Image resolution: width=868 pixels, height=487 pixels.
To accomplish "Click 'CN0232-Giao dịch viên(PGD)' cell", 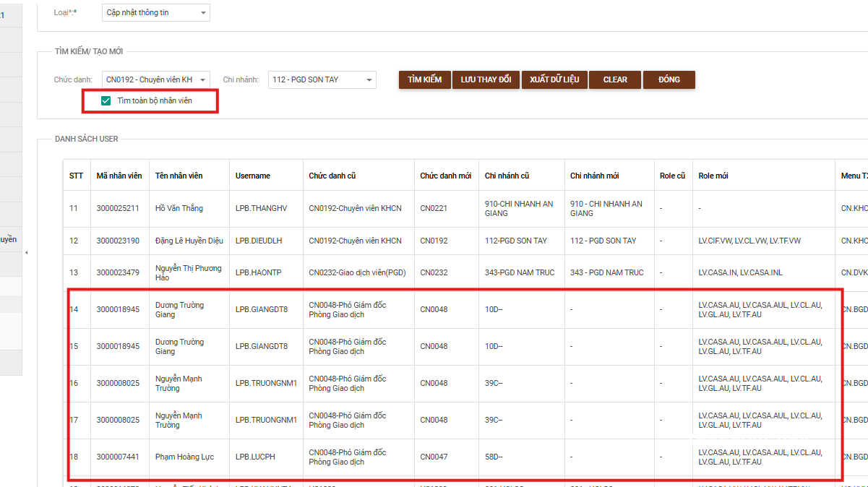I will point(358,272).
